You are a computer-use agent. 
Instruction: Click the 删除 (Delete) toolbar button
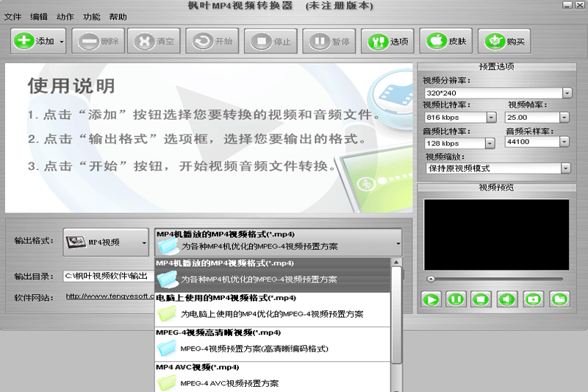pos(98,41)
